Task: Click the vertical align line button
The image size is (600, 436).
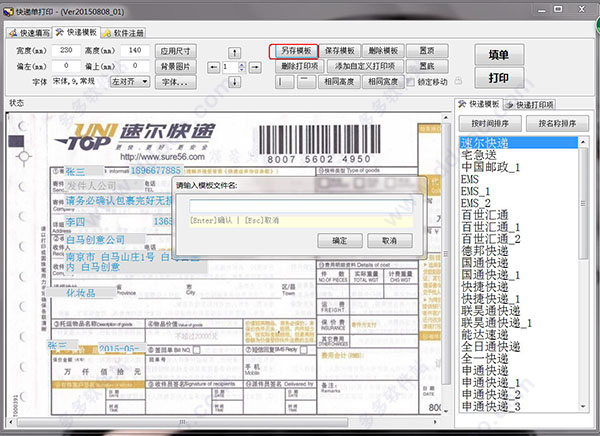Action: [284, 82]
